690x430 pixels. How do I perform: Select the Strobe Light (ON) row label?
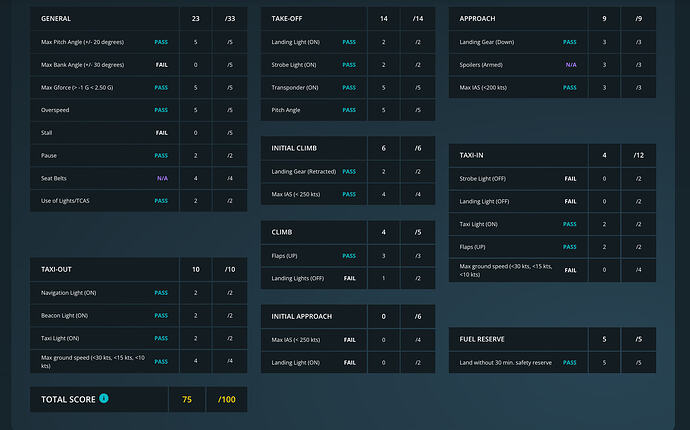[294, 65]
